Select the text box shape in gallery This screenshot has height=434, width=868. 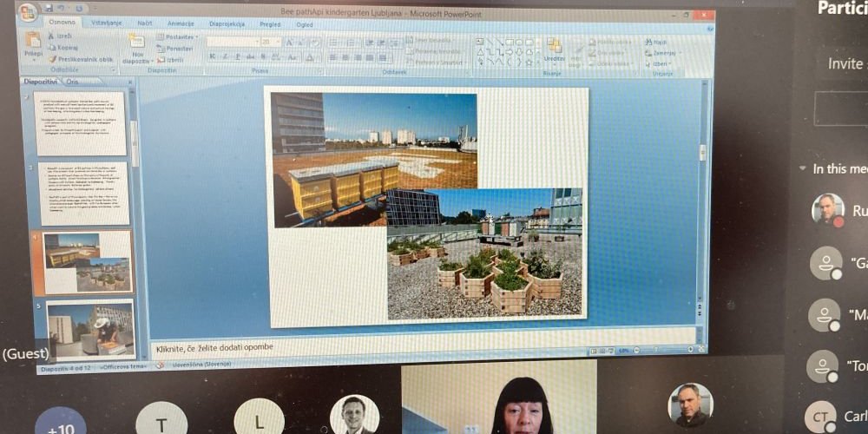point(480,42)
